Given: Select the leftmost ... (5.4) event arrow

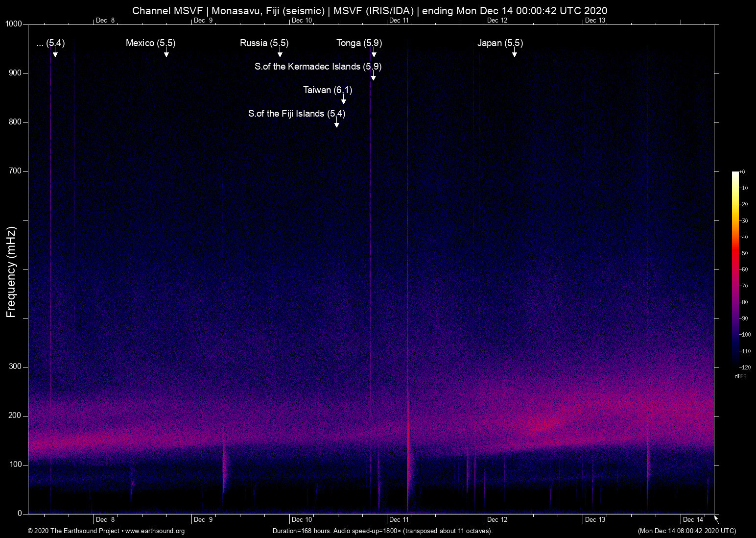Looking at the screenshot, I should [x=55, y=55].
